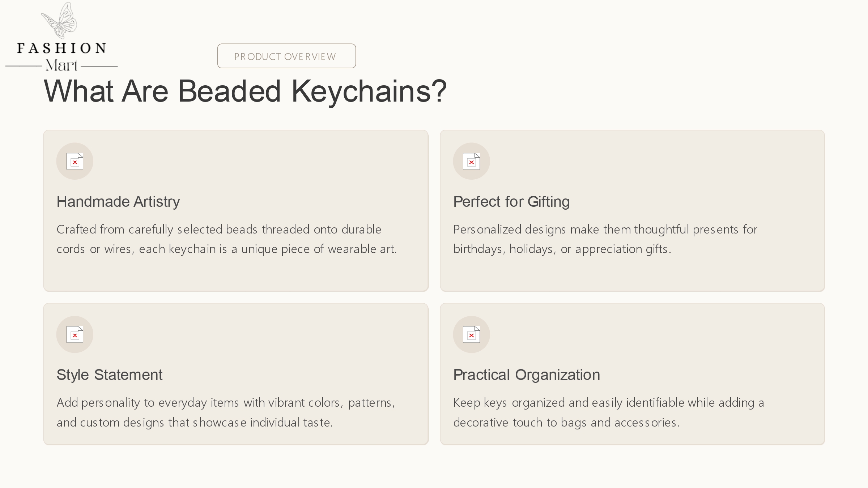
Task: Click the butterfly logo illustration
Action: [60, 21]
